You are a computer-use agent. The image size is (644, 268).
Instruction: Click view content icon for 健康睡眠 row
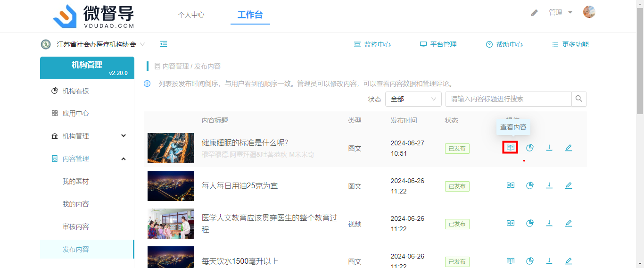point(510,148)
